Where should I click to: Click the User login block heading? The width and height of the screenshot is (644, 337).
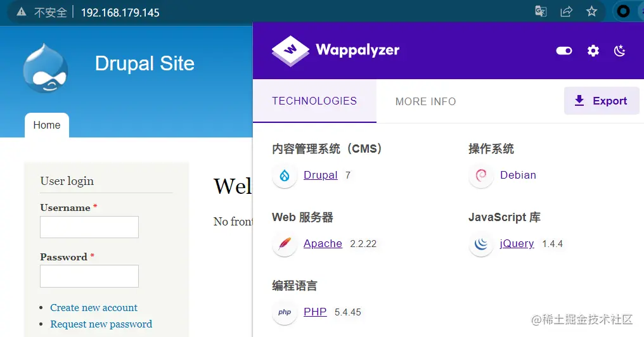click(67, 181)
